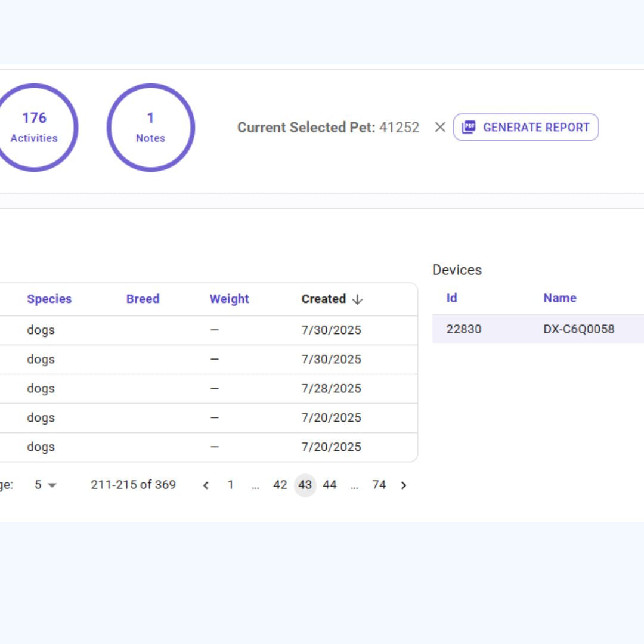Sort by Breed column header
This screenshot has width=644, height=644.
click(143, 299)
